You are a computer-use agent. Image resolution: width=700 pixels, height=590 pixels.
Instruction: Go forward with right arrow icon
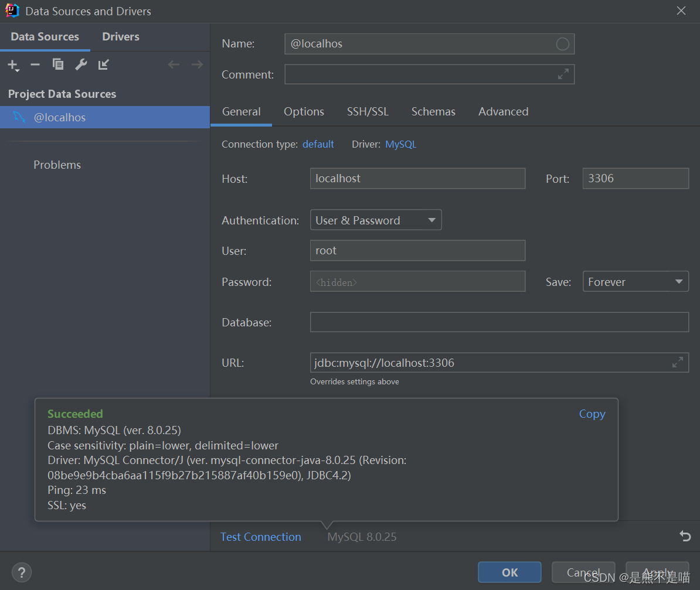coord(197,64)
